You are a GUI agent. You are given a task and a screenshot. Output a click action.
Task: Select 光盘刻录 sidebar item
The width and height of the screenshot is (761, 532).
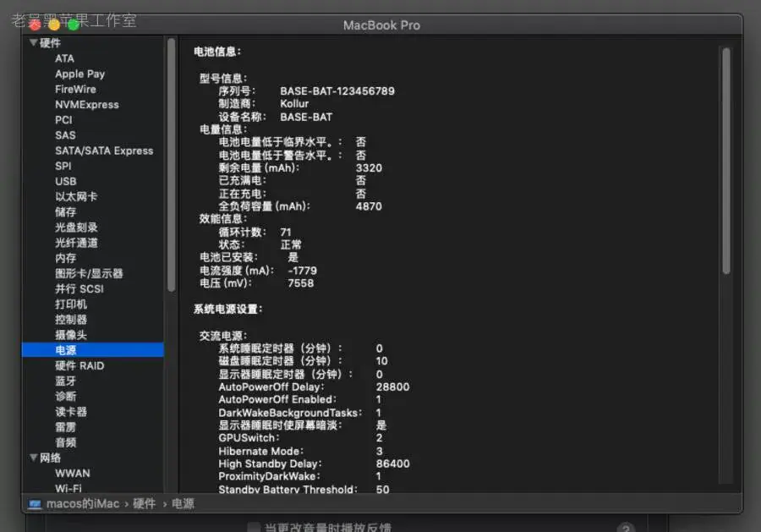pos(76,228)
